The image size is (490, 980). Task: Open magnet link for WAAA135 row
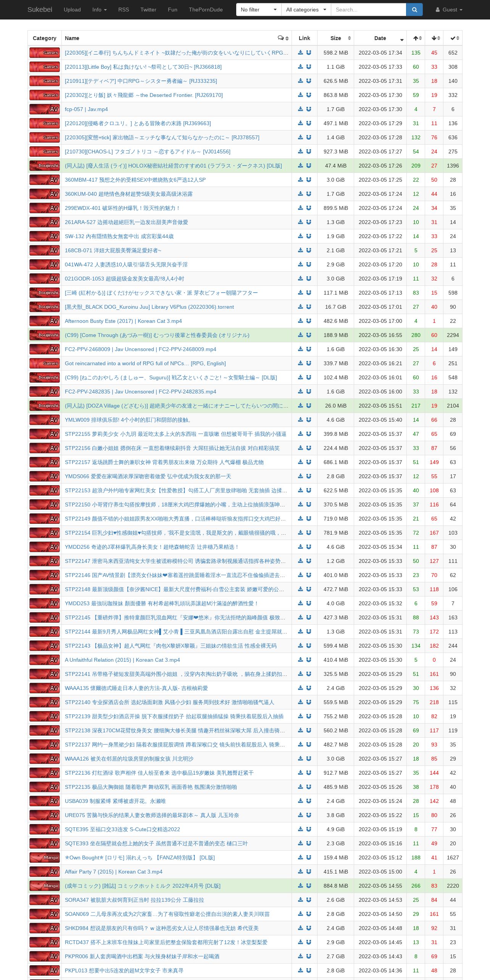pyautogui.click(x=309, y=688)
